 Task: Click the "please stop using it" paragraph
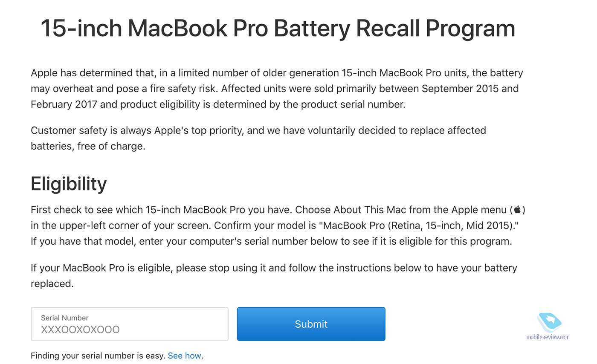tap(274, 276)
